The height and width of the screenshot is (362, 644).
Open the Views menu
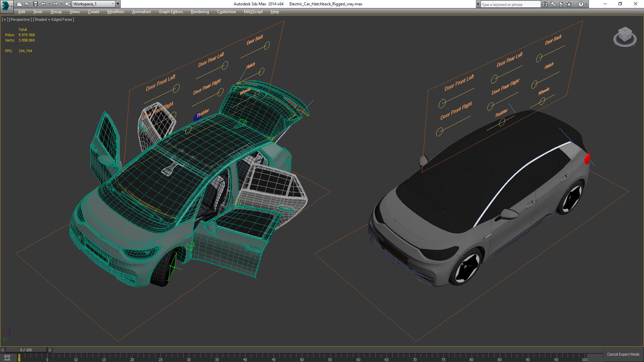[x=74, y=12]
